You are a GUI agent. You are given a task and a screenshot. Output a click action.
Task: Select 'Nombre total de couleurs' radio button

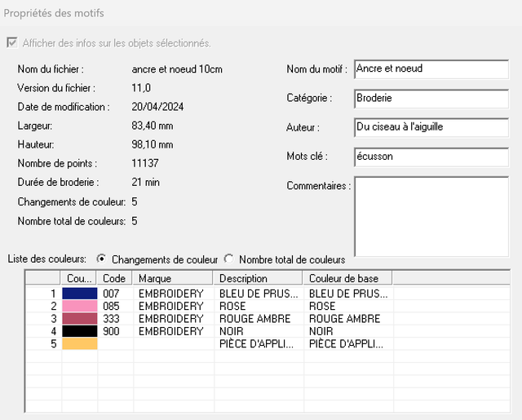(x=229, y=259)
